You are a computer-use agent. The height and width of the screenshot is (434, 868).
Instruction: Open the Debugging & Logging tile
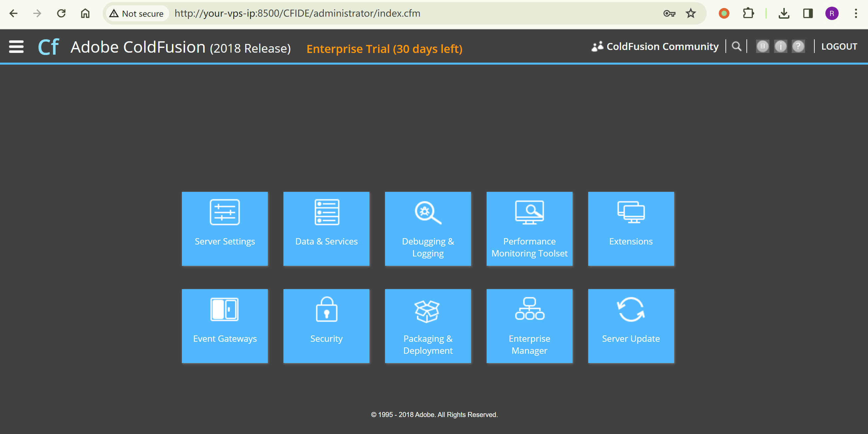(428, 228)
